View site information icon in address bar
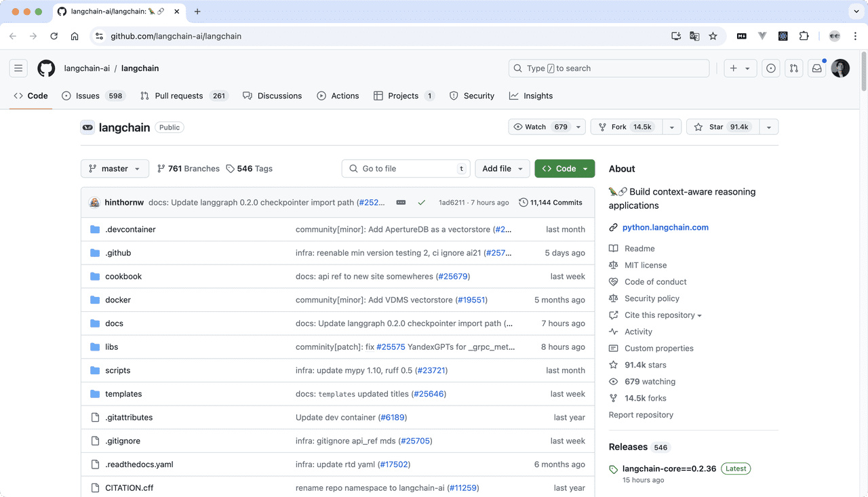The height and width of the screenshot is (497, 868). pyautogui.click(x=99, y=36)
